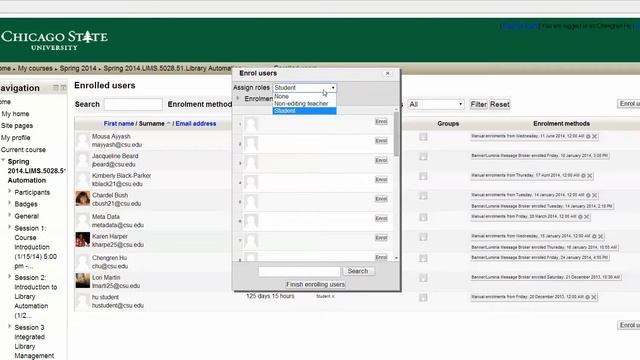The image size is (640, 360).
Task: Unenrol Kimberly Black-Parker using the X icon
Action: click(x=589, y=176)
